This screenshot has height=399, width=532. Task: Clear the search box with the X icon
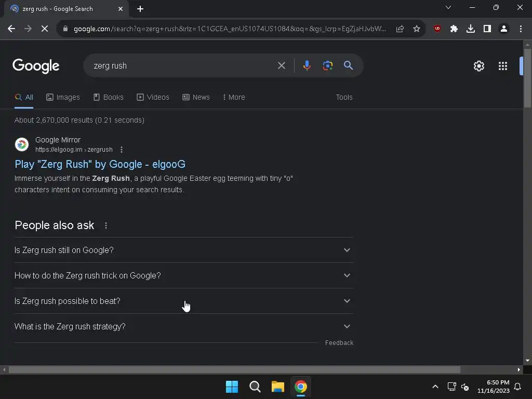click(x=281, y=65)
